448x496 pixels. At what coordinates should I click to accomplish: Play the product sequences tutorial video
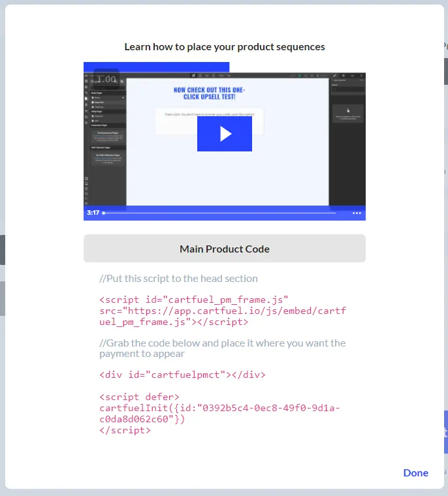tap(225, 134)
